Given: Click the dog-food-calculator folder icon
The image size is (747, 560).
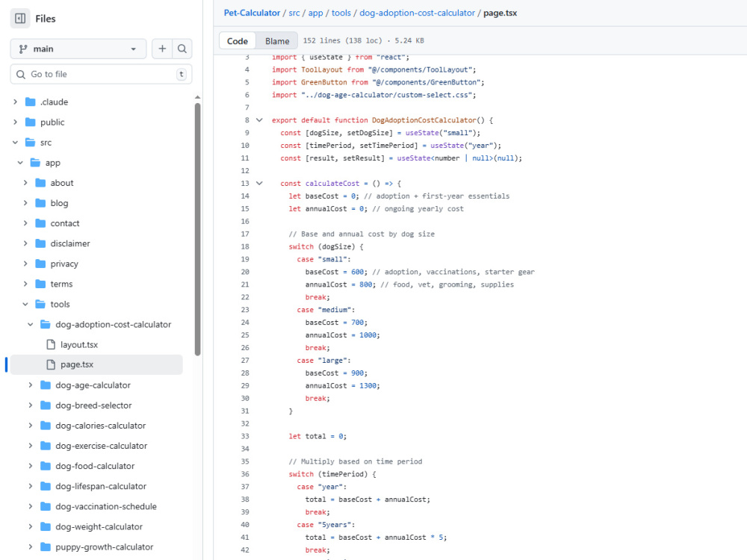Looking at the screenshot, I should tap(46, 466).
